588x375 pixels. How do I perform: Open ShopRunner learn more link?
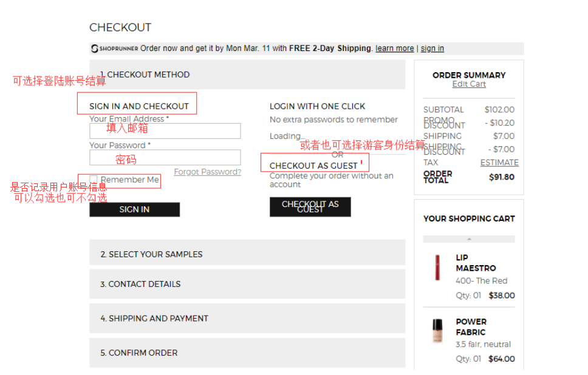[394, 49]
